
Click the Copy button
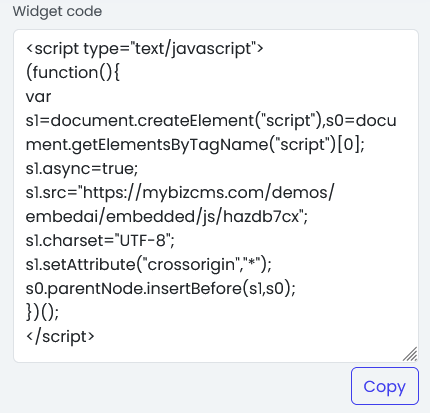pos(385,386)
